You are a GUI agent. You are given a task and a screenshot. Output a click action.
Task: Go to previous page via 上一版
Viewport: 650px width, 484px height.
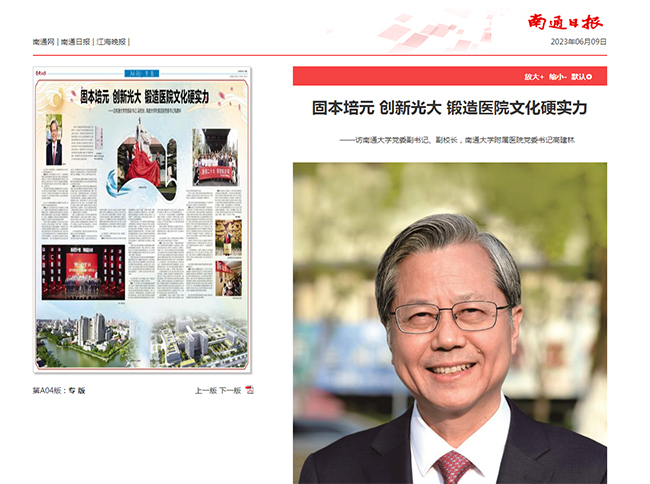pyautogui.click(x=205, y=390)
